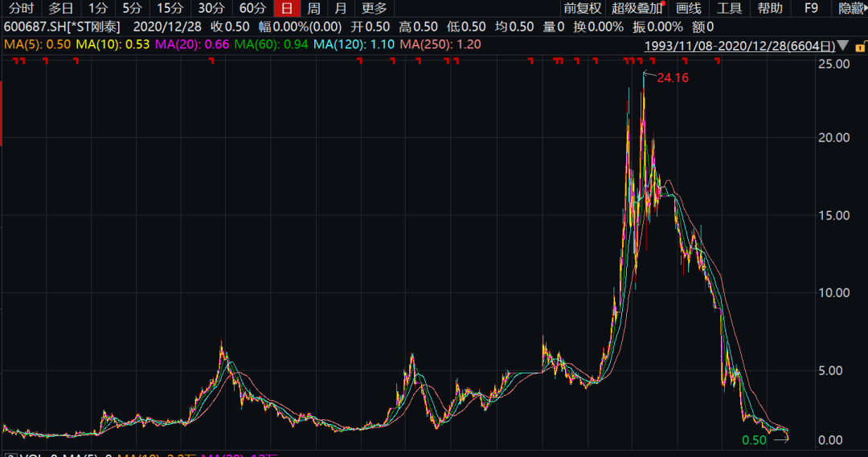Open the 画线 drawing tools

point(689,8)
